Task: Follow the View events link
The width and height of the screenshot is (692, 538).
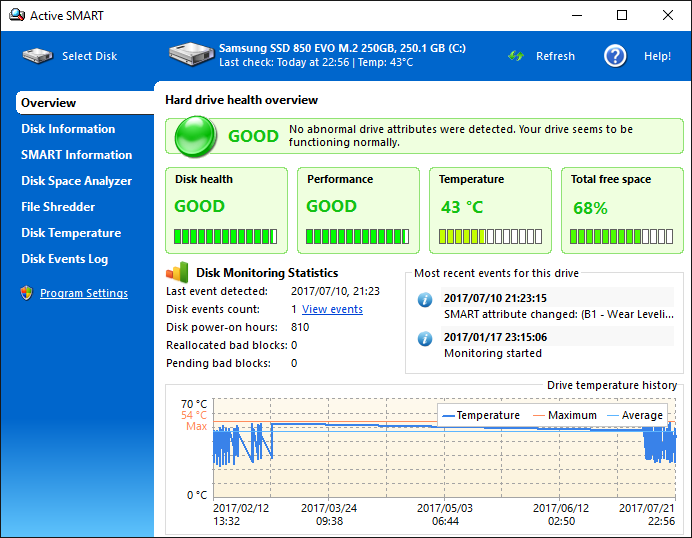Action: (x=332, y=310)
